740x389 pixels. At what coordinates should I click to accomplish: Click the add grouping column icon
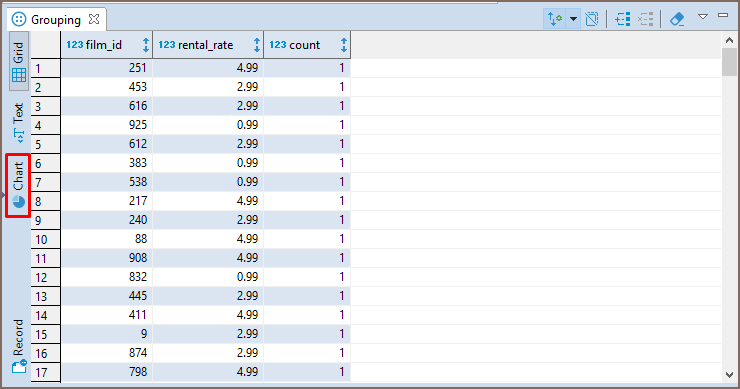[622, 19]
